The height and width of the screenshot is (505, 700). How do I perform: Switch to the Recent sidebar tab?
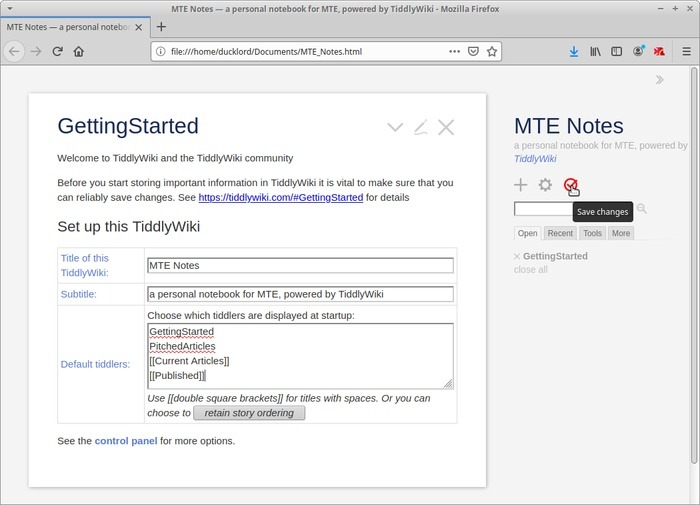[560, 233]
